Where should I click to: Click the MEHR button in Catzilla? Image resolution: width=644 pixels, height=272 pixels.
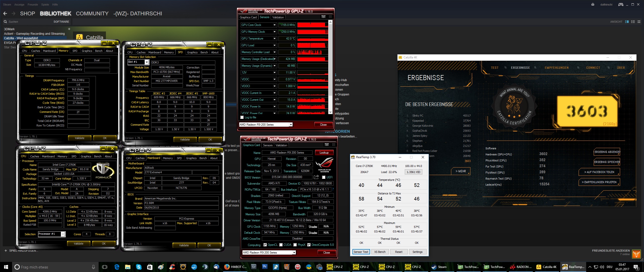click(461, 171)
